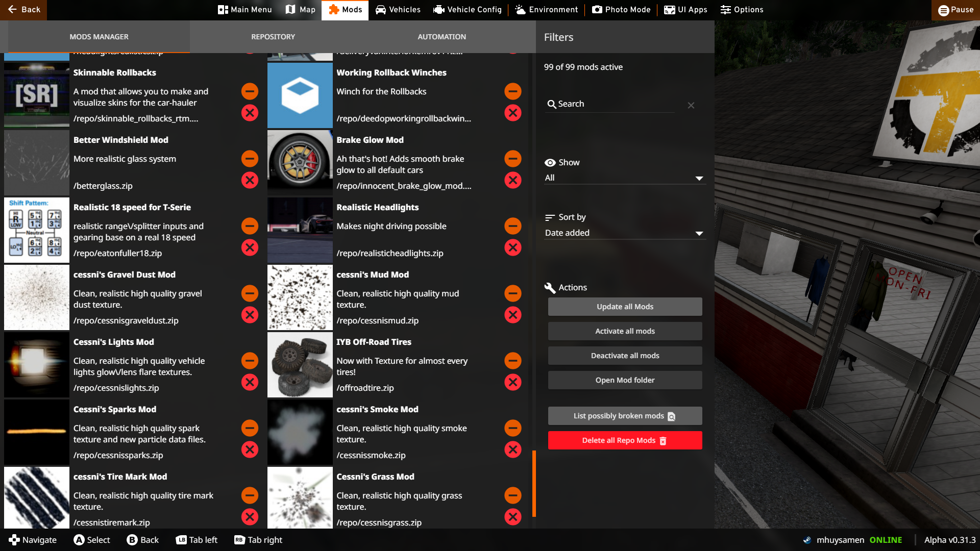Open the Map menu

300,10
